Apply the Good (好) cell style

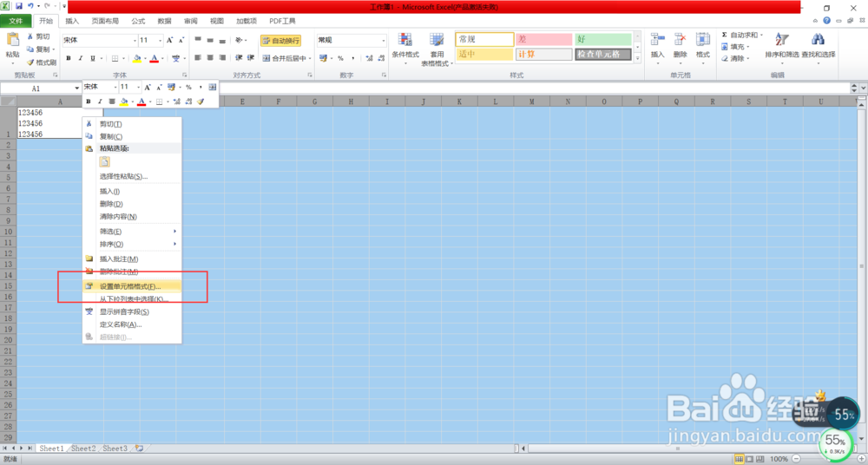[x=603, y=40]
